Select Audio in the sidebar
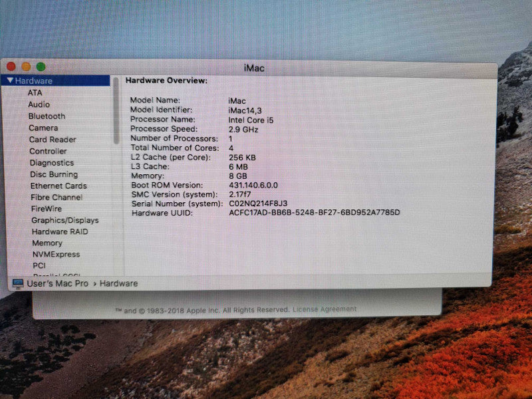 point(39,104)
